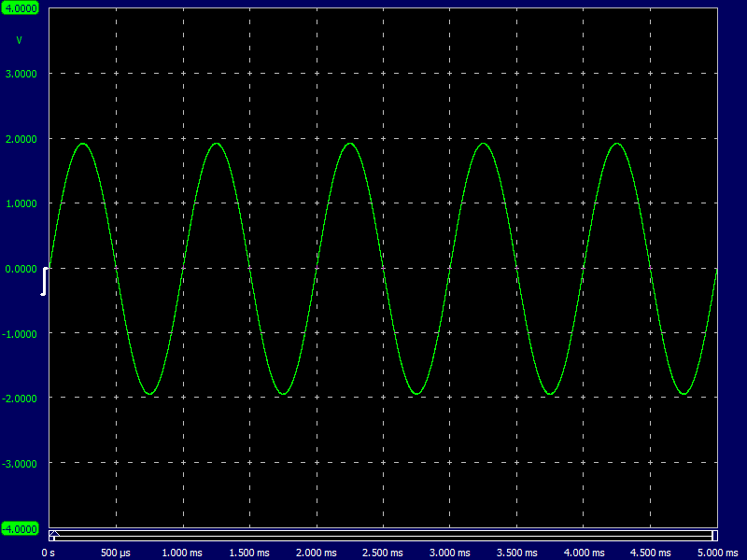Click the triangle trigger marker above the time ruler
Image resolution: width=747 pixels, height=560 pixels.
[55, 533]
